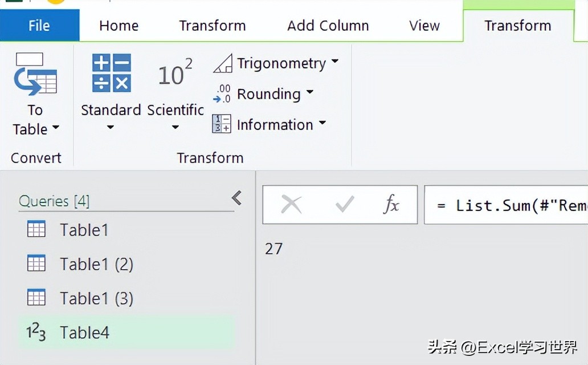Expand the Rounding dropdown arrow

pos(310,92)
